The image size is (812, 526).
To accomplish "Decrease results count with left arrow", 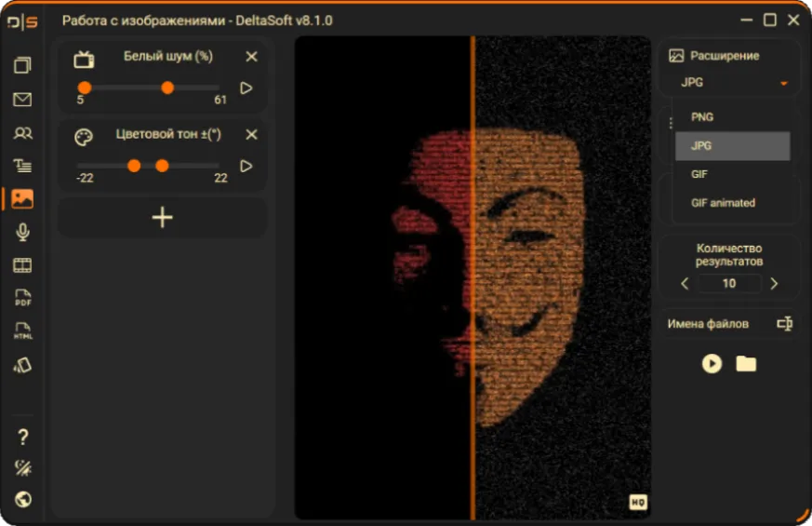I will pyautogui.click(x=685, y=283).
